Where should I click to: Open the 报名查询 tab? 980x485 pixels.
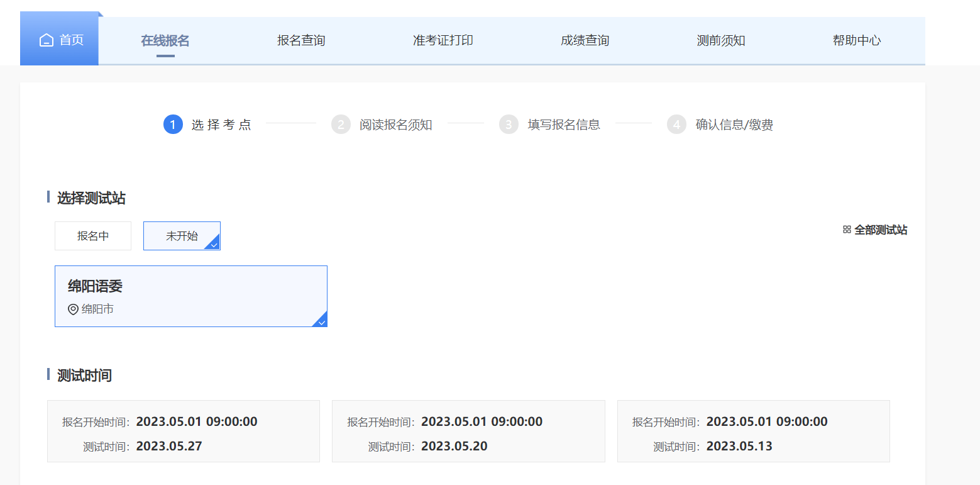(x=301, y=41)
